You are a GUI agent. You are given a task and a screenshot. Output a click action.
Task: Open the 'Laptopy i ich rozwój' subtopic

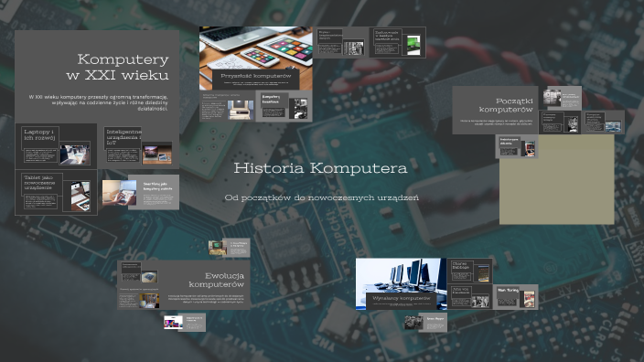pyautogui.click(x=57, y=146)
